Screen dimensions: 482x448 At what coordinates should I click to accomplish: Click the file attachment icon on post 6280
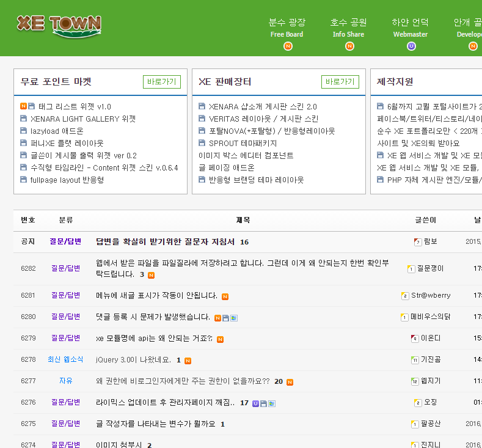tap(226, 318)
